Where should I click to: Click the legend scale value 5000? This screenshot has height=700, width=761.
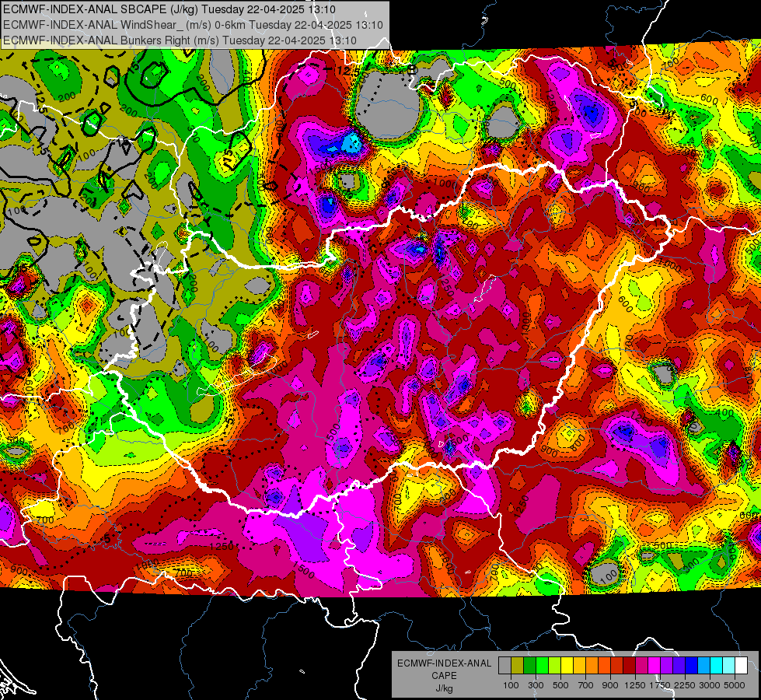(735, 685)
